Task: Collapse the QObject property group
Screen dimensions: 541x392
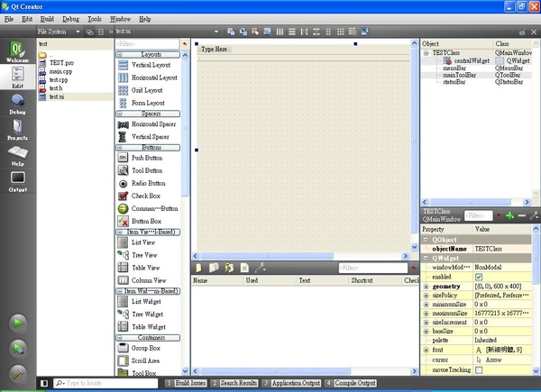Action: (x=426, y=240)
